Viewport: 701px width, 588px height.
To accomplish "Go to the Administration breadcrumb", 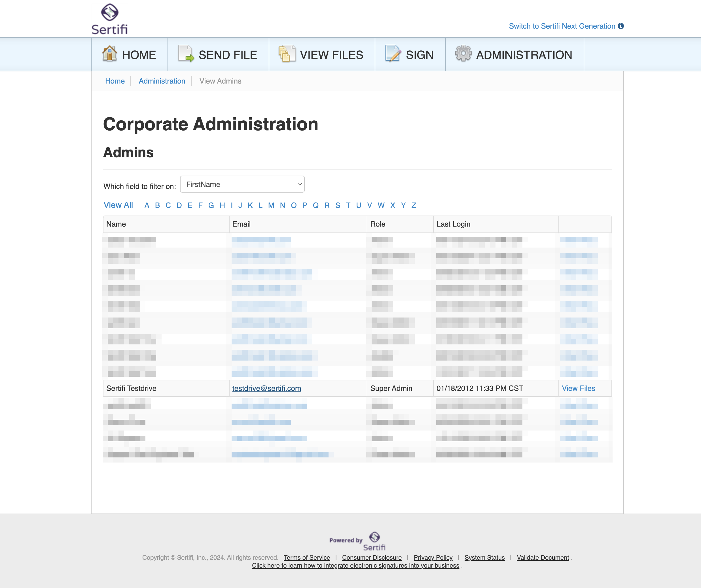I will tap(162, 81).
